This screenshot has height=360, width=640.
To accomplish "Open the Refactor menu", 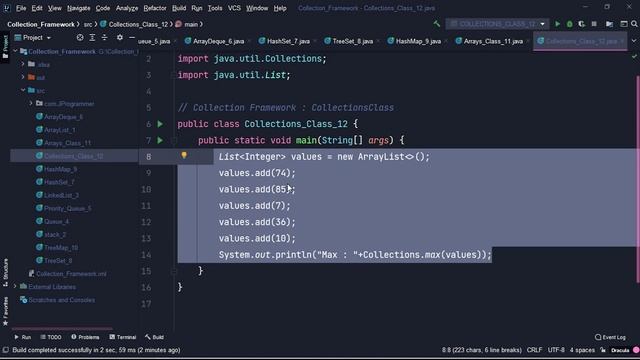I will pyautogui.click(x=155, y=8).
